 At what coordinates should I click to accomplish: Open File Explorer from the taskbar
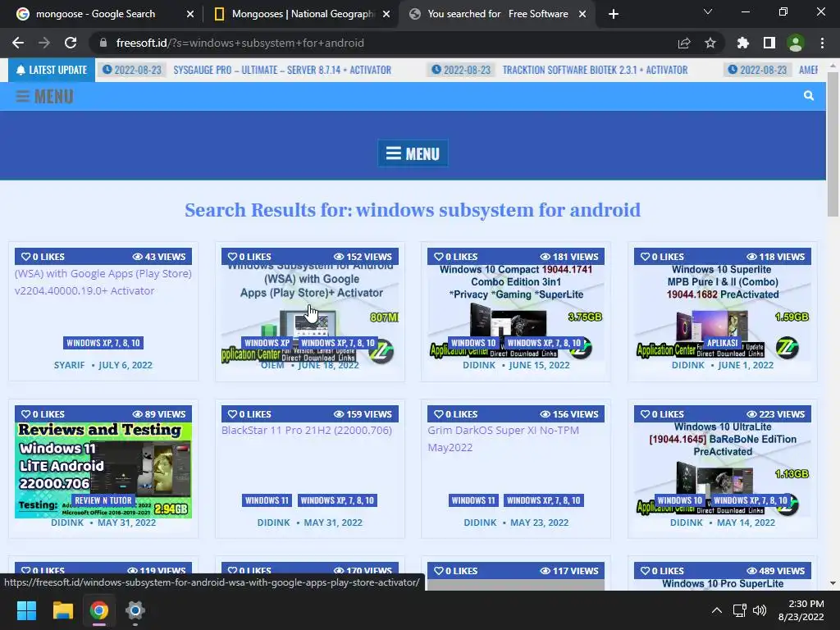point(62,610)
